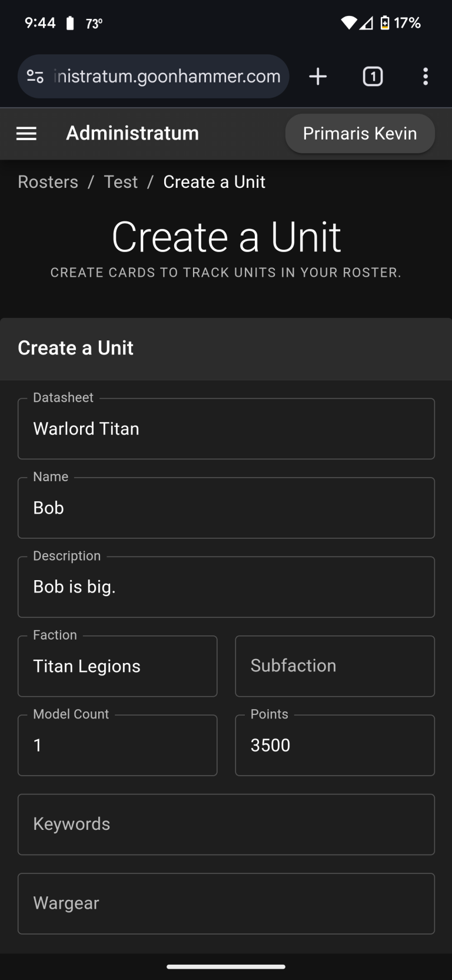The image size is (452, 980).
Task: Open the Primaris Kevin account menu
Action: pos(360,134)
